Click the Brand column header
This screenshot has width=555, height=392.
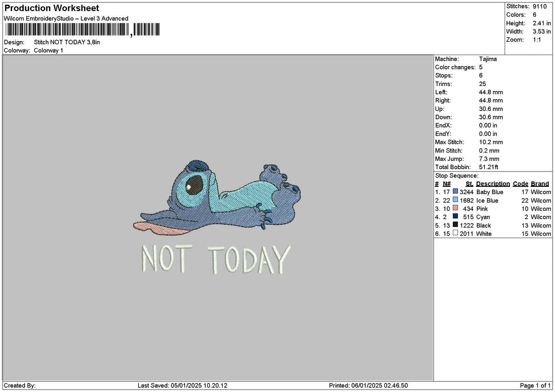click(540, 184)
